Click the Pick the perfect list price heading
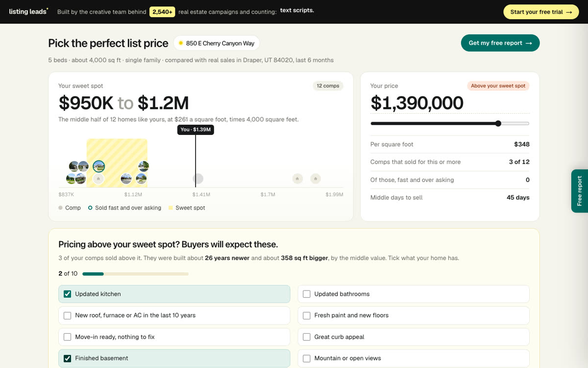588x368 pixels. pos(108,43)
